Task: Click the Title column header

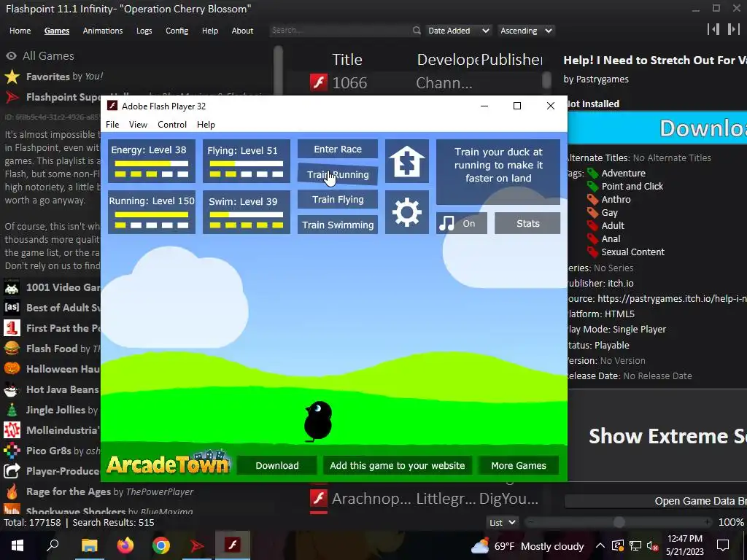Action: (x=347, y=60)
